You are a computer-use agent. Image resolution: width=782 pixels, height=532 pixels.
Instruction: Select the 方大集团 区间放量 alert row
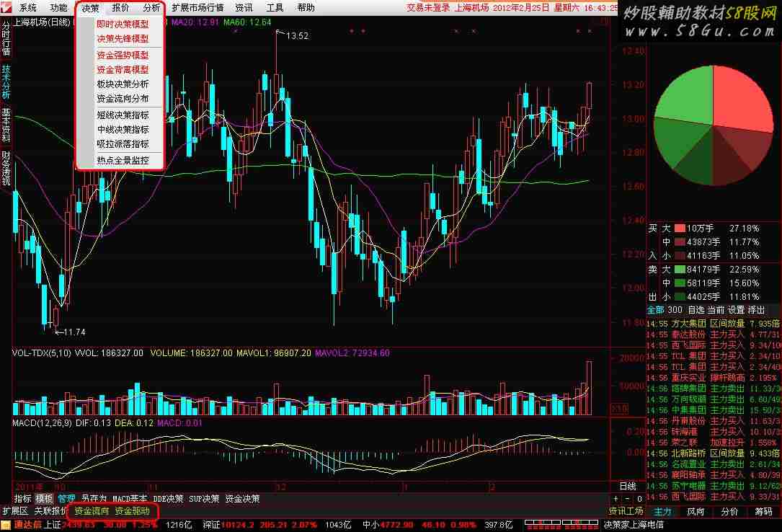pos(714,324)
